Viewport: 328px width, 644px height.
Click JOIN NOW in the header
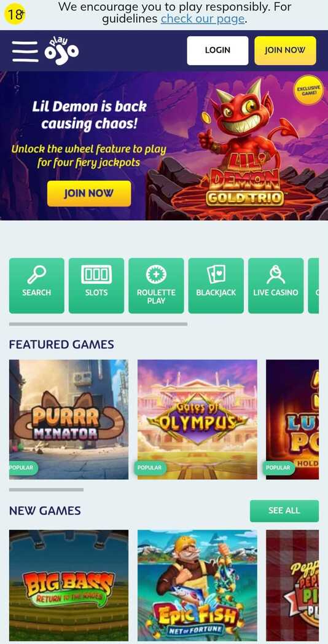285,50
